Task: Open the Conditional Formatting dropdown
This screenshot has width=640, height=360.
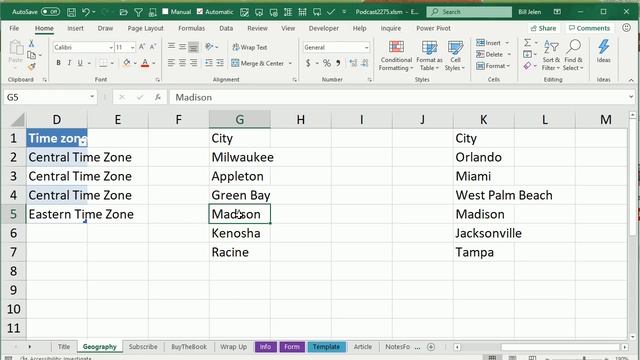Action: point(396,56)
